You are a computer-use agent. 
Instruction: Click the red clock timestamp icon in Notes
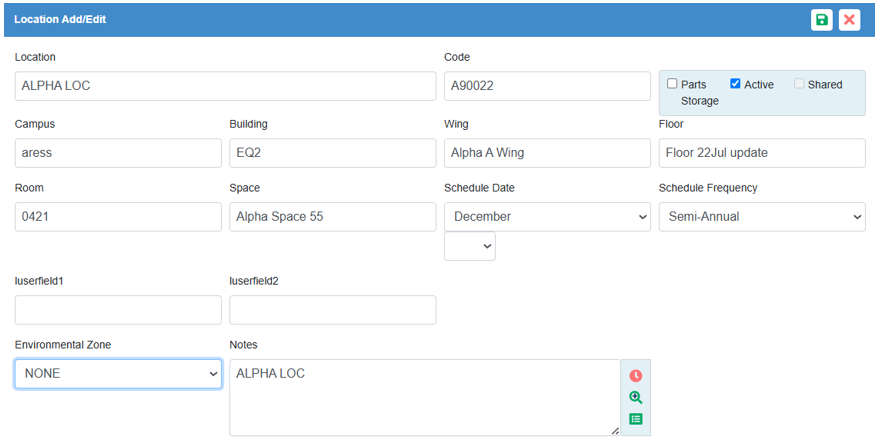[x=635, y=376]
